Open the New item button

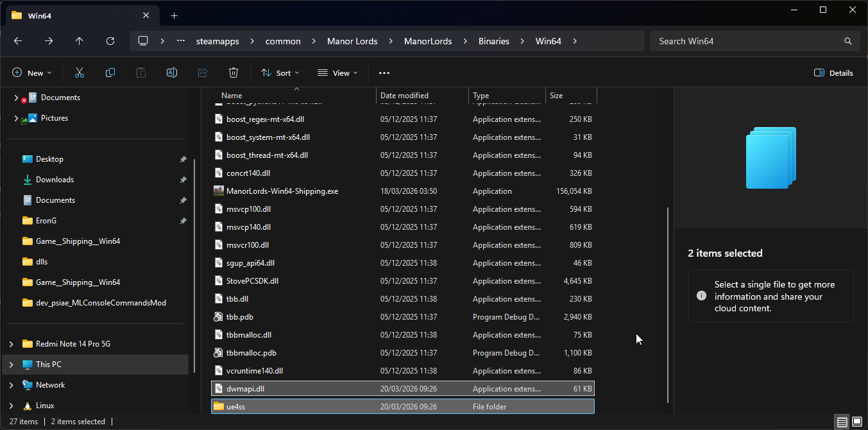click(x=32, y=73)
